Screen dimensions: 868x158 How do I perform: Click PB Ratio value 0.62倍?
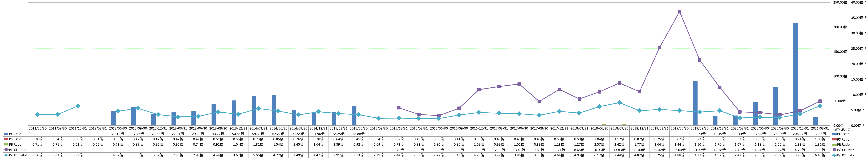click(x=78, y=145)
